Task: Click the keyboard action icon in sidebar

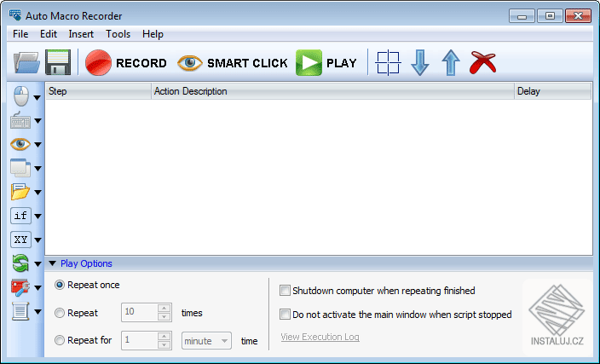Action: click(20, 120)
